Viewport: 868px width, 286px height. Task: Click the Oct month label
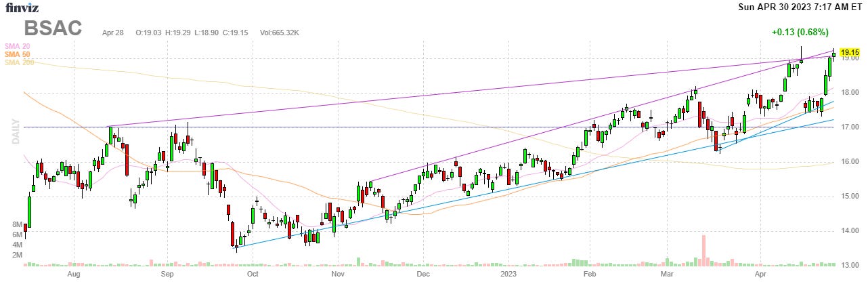pyautogui.click(x=253, y=274)
